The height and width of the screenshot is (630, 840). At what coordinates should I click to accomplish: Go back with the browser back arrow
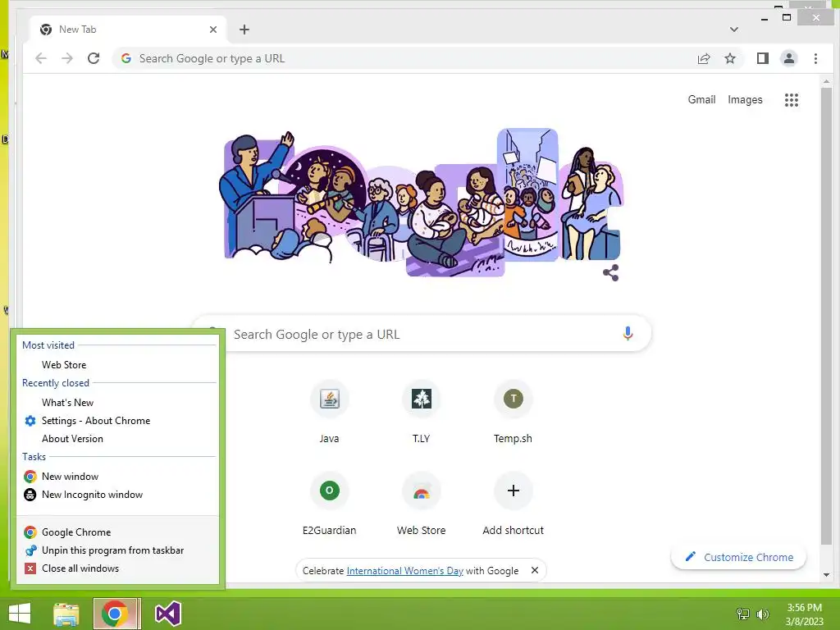click(x=41, y=58)
